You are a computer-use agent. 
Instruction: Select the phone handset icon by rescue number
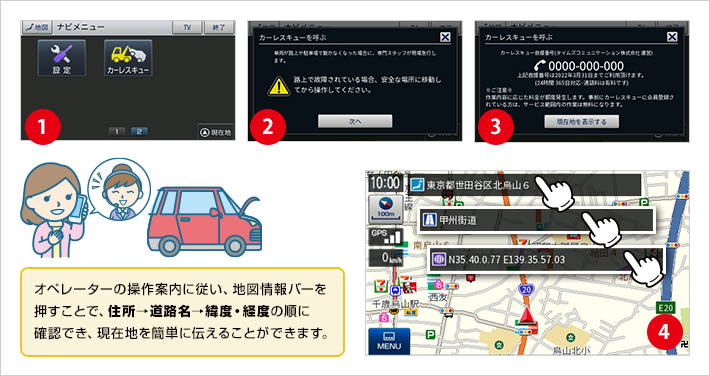tap(540, 66)
